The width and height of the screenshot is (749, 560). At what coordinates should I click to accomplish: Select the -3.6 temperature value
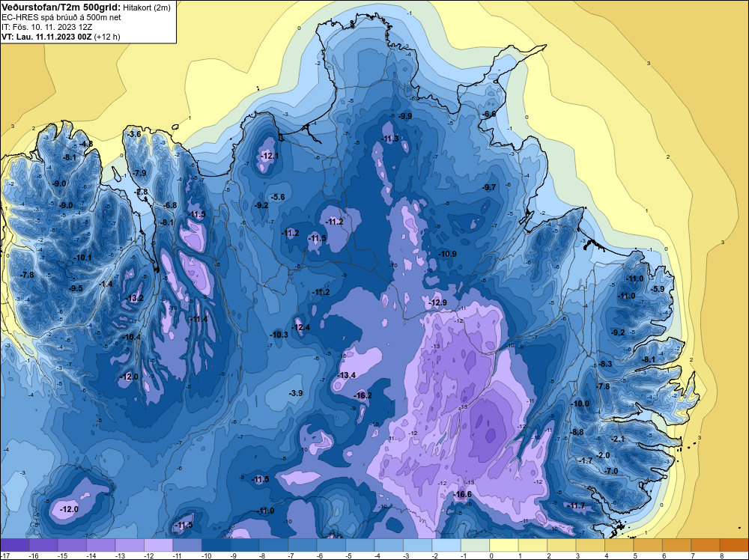[135, 134]
